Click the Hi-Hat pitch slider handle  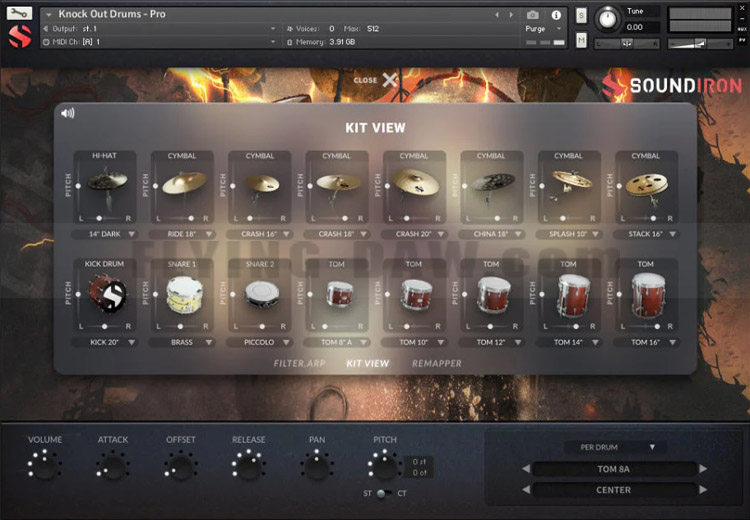click(78, 186)
